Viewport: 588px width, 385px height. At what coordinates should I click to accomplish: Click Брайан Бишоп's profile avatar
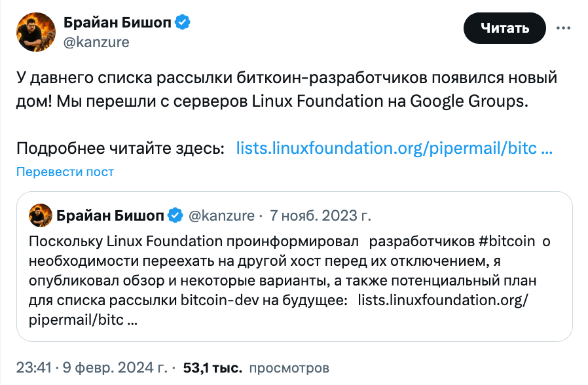click(x=36, y=32)
